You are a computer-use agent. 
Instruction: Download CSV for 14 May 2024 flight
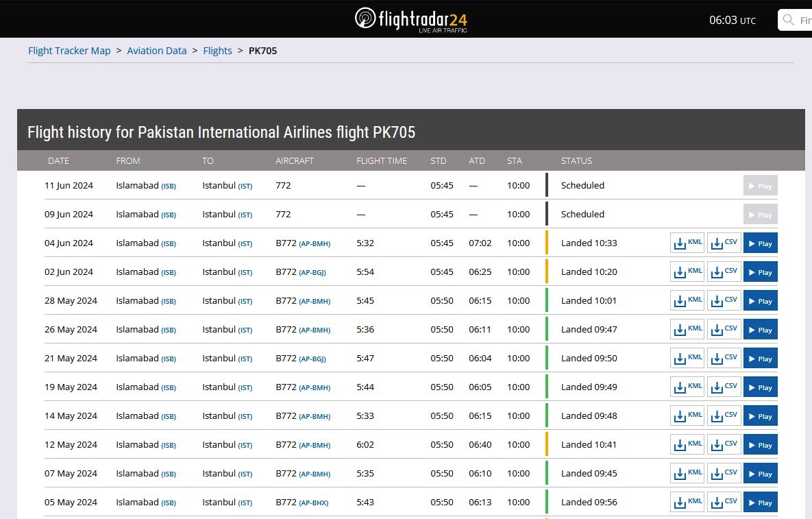click(x=724, y=416)
